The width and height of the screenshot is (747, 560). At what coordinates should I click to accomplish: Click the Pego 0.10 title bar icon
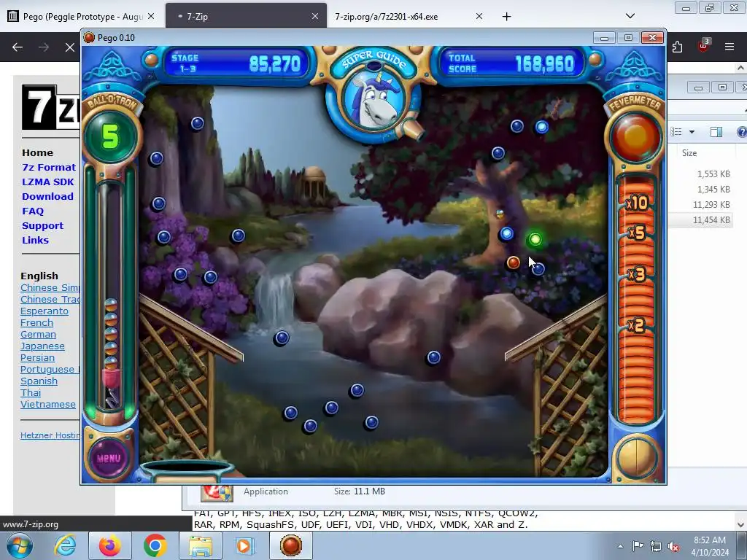coord(88,38)
